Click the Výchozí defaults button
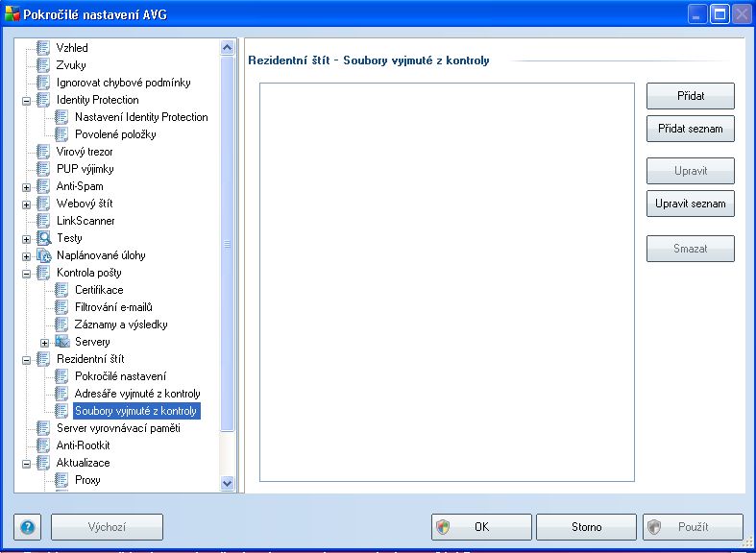Viewport: 756px width, 553px height. click(x=107, y=527)
